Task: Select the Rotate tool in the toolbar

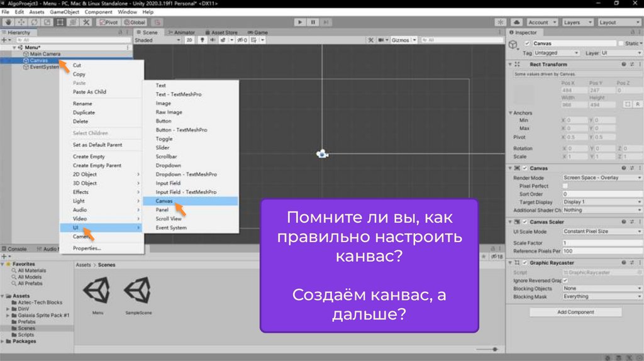Action: [x=34, y=22]
